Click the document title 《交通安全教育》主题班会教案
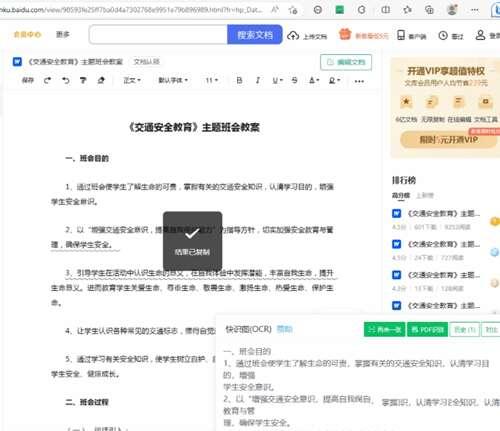 [194, 127]
